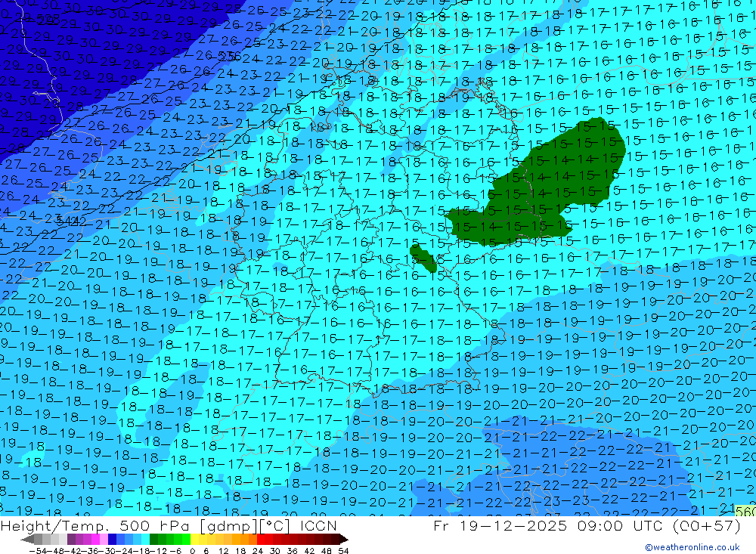Click the bright red swatch in the legend
This screenshot has height=554, width=756.
(265, 539)
